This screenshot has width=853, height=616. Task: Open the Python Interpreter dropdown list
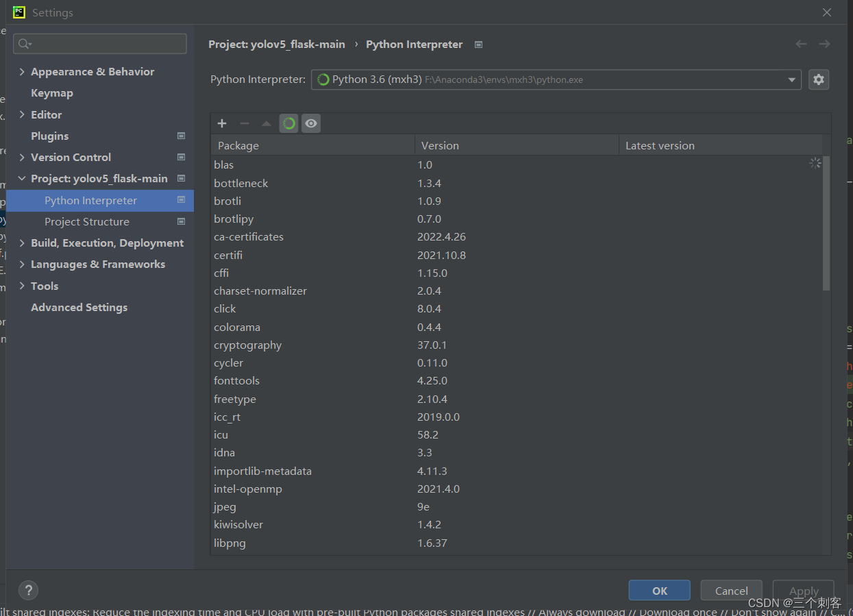[x=791, y=79]
